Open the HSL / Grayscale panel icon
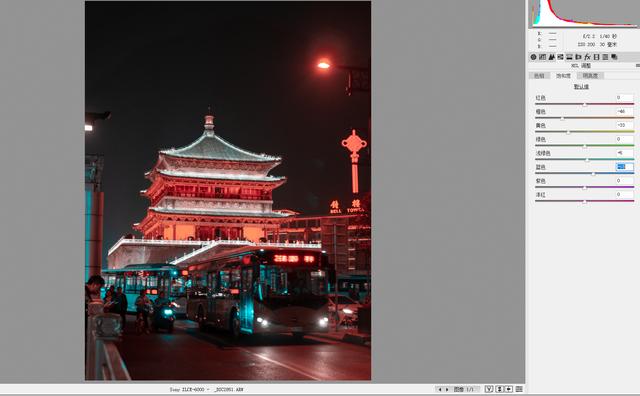Viewport: 640px width, 396px height. click(560, 57)
